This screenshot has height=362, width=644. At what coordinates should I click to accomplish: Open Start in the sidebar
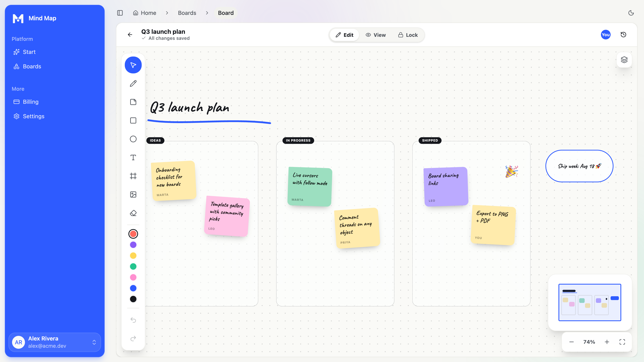tap(55, 52)
